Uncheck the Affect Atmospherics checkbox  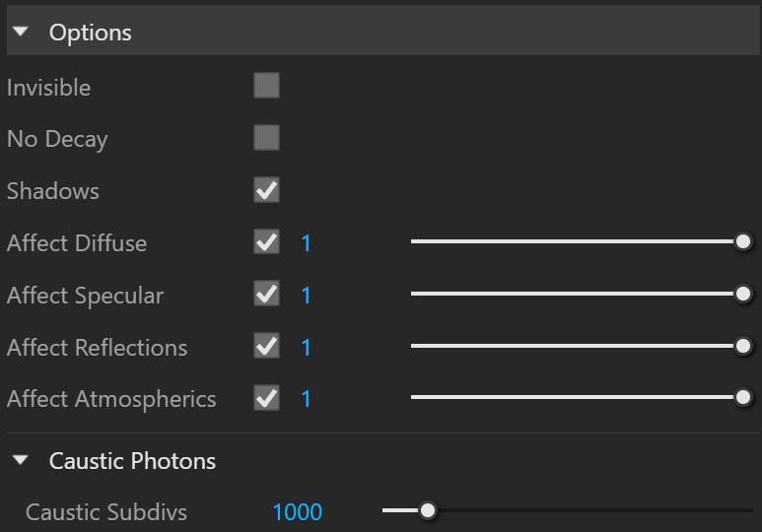(266, 398)
